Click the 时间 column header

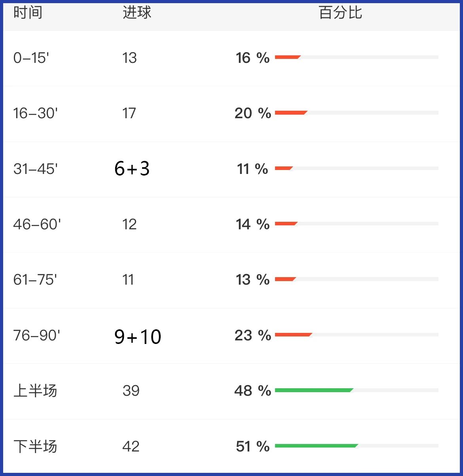(28, 13)
